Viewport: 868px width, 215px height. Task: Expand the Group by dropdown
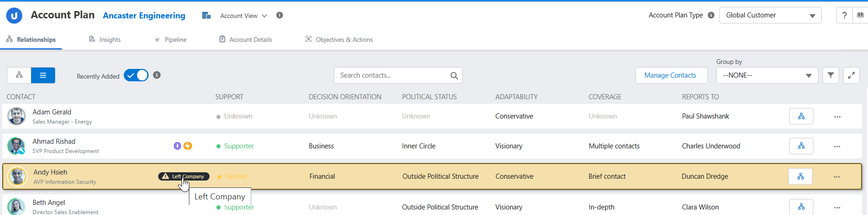[767, 75]
